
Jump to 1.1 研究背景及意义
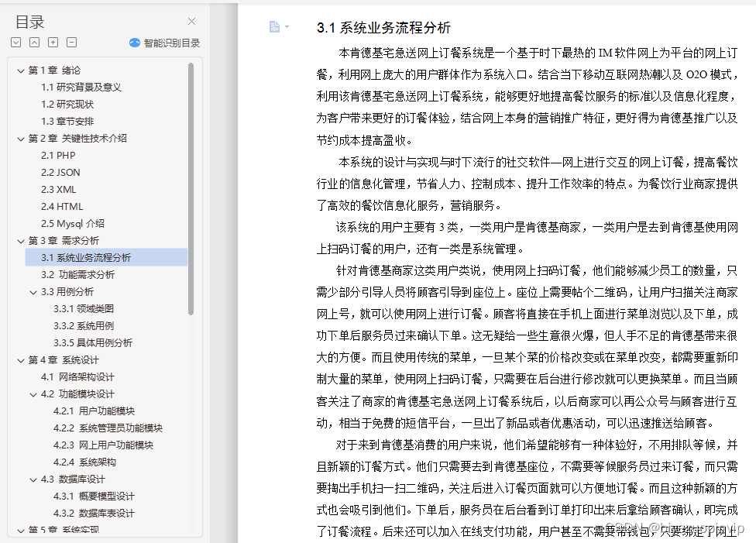81,88
